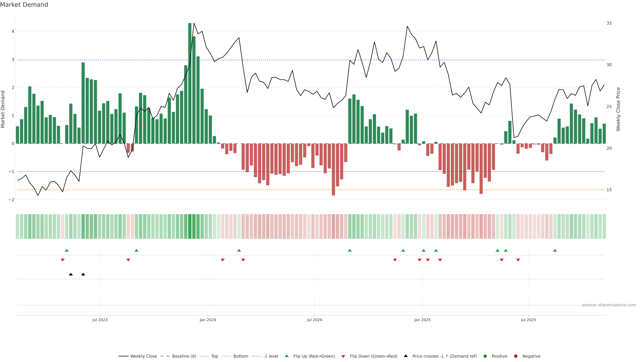Click green Flip Up legend triangle
644x362 pixels.
click(287, 356)
